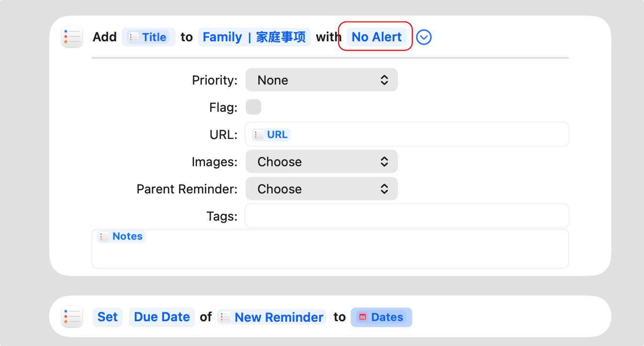Open the Images Choose dropdown
Viewport: 644px width, 346px height.
point(322,162)
